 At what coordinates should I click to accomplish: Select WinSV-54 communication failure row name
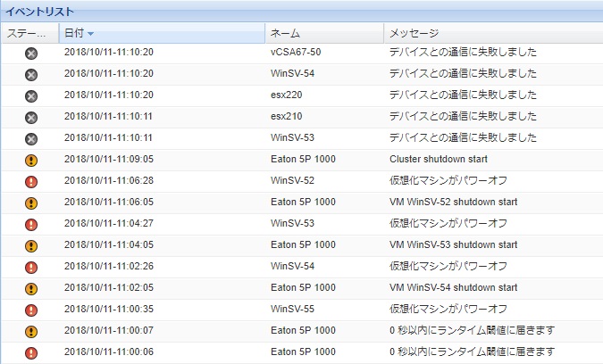pyautogui.click(x=289, y=74)
